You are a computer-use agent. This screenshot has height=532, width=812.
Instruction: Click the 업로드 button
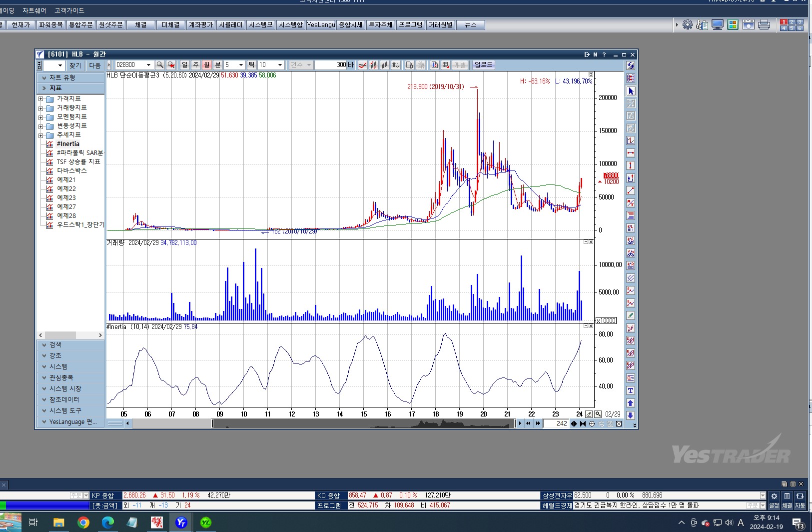(483, 65)
